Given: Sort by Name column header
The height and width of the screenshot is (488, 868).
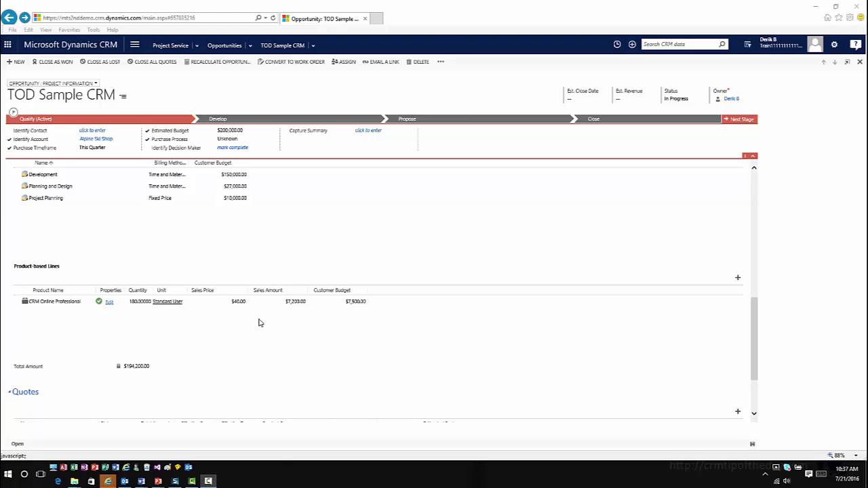Looking at the screenshot, I should [x=43, y=163].
